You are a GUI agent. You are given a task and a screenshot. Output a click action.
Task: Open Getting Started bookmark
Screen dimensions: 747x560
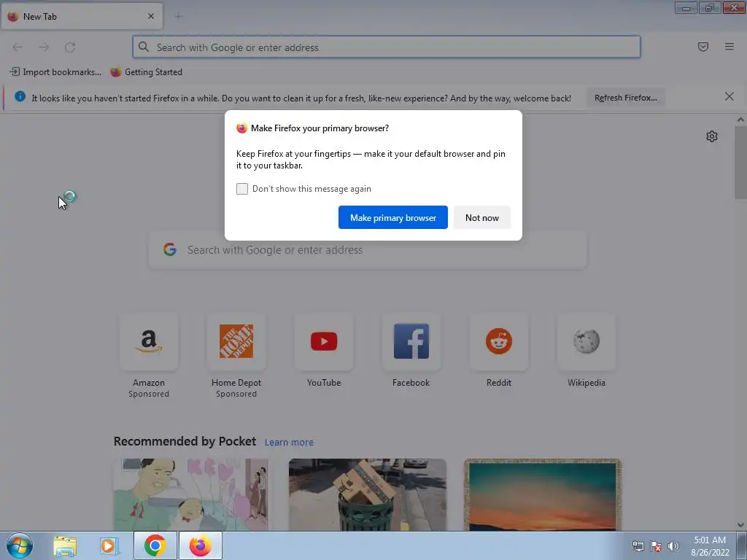146,72
